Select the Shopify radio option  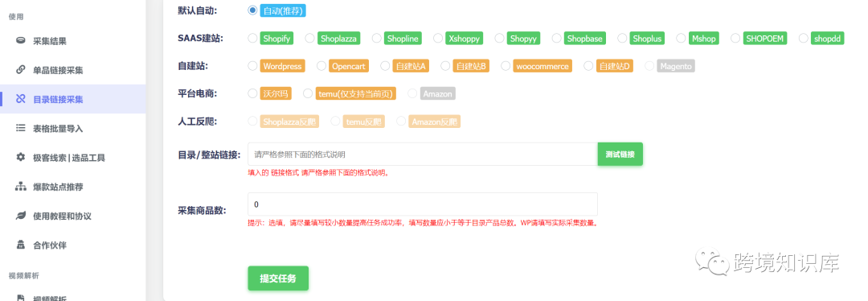[x=252, y=39]
